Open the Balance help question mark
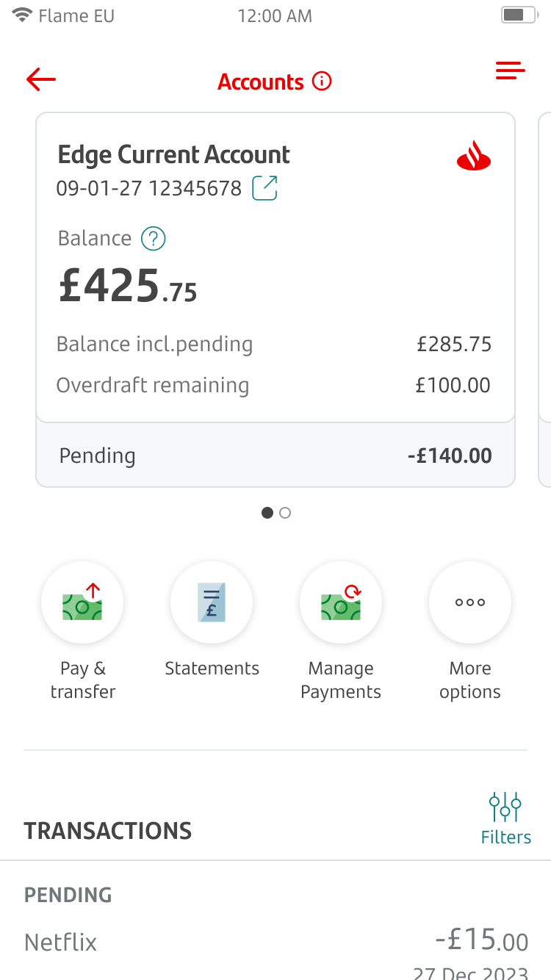Image resolution: width=551 pixels, height=980 pixels. (154, 239)
